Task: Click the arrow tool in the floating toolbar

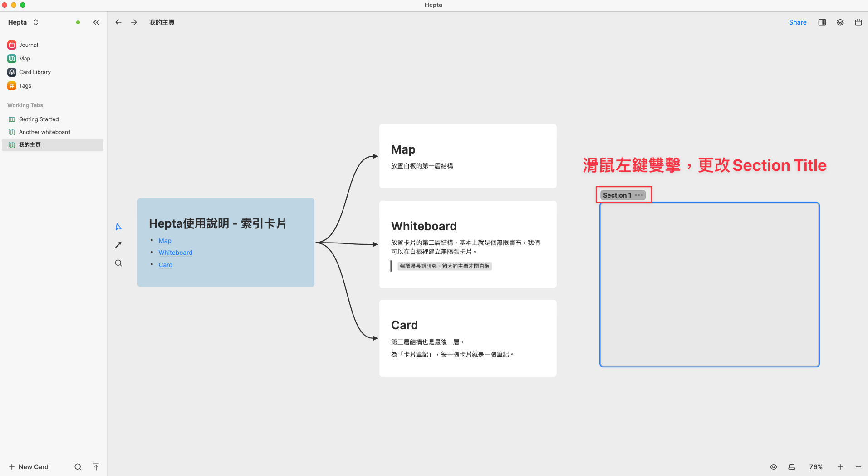Action: pyautogui.click(x=118, y=244)
